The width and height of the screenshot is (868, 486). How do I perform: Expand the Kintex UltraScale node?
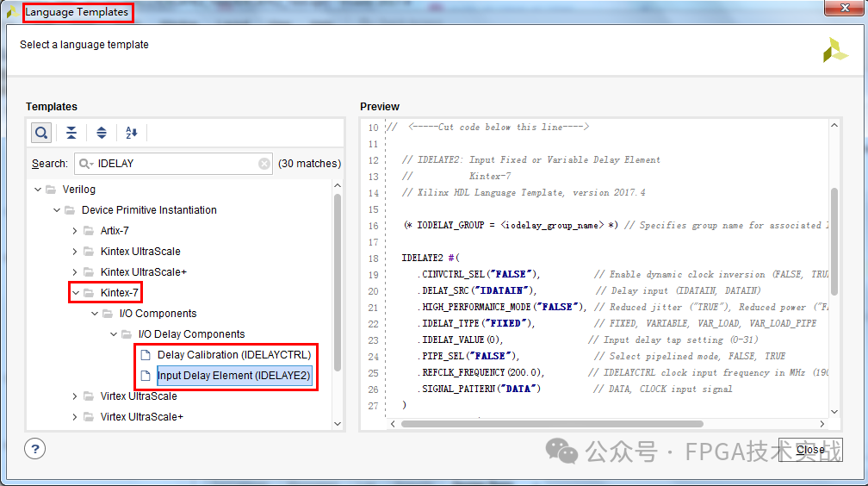click(75, 252)
